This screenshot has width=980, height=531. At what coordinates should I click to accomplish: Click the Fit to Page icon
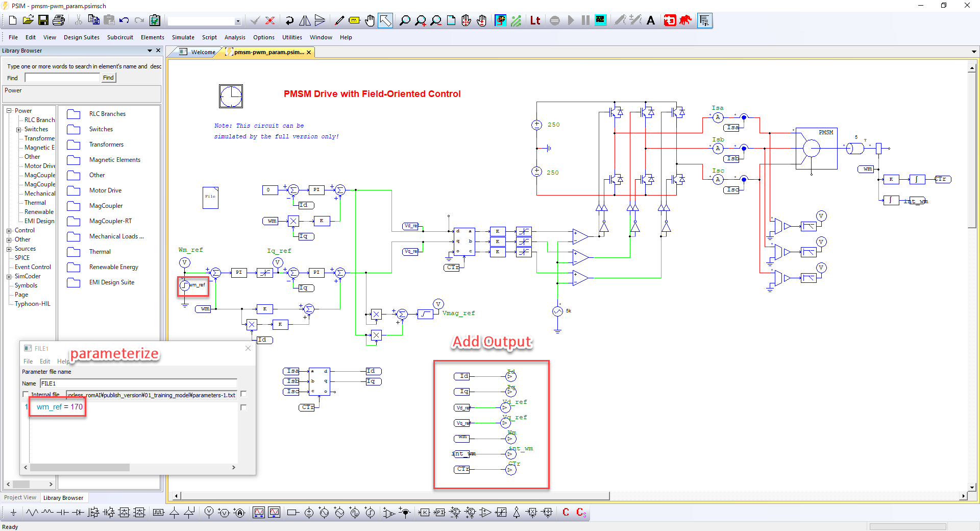coord(451,20)
